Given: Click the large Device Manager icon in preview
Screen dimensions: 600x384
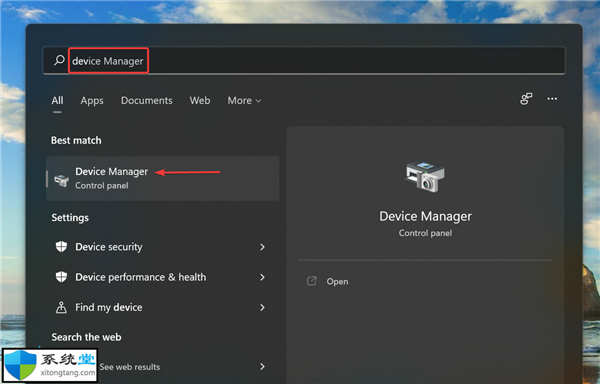Looking at the screenshot, I should (x=425, y=176).
